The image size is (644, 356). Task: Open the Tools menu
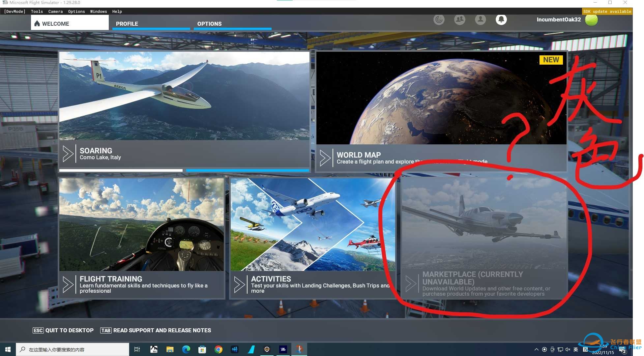pyautogui.click(x=37, y=12)
